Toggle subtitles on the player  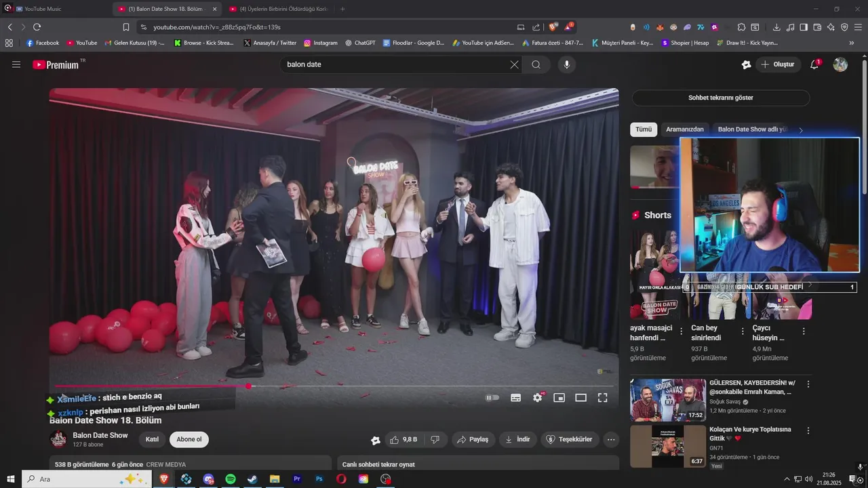[x=516, y=398]
